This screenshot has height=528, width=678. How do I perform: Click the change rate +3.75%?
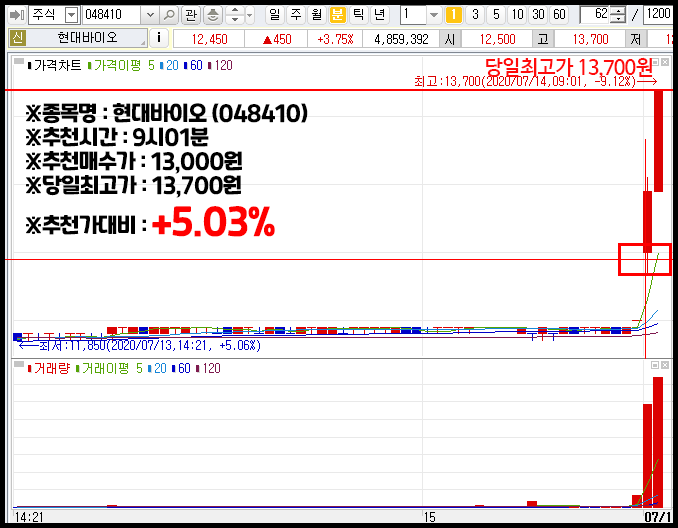[x=335, y=39]
